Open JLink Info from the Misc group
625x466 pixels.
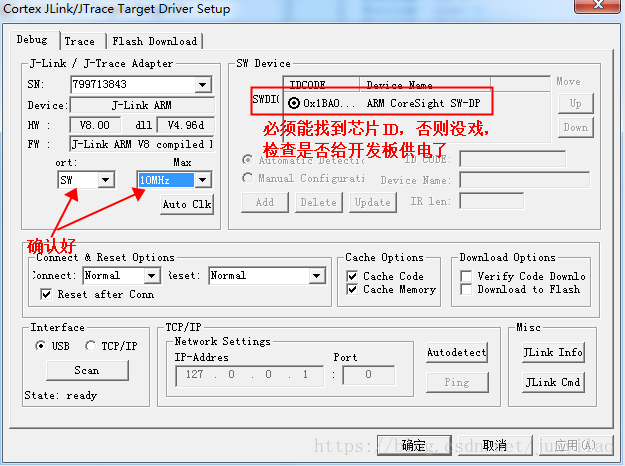click(553, 352)
